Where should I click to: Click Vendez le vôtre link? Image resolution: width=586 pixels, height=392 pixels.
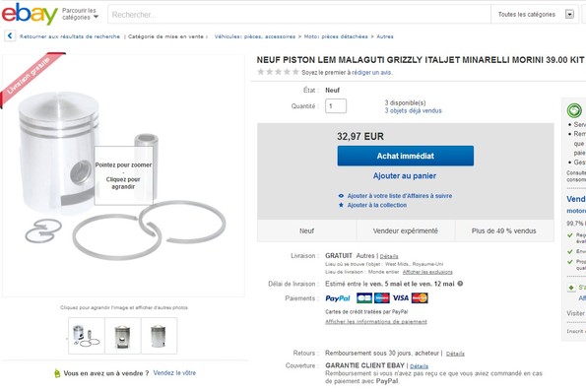click(174, 373)
